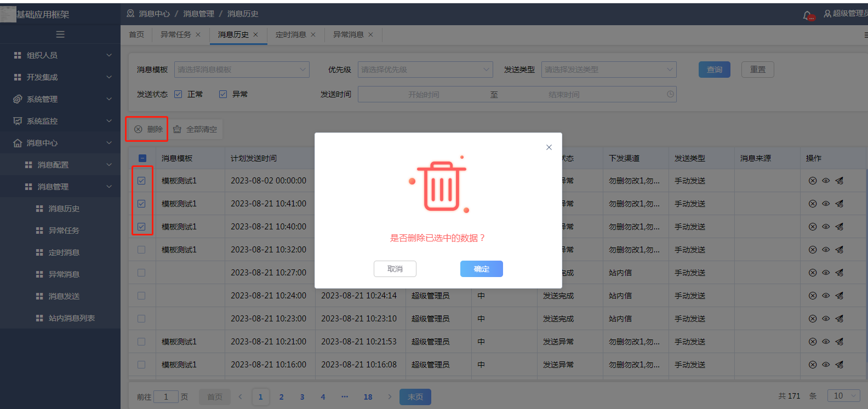Open the notification bell
The image size is (868, 409).
pos(808,15)
